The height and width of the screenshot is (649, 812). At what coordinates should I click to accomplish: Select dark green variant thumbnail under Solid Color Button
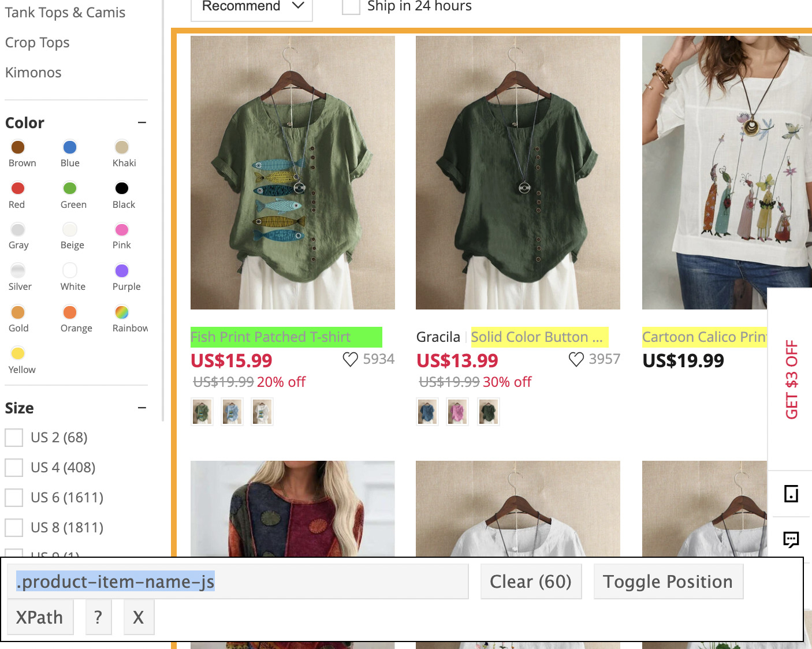pyautogui.click(x=488, y=412)
